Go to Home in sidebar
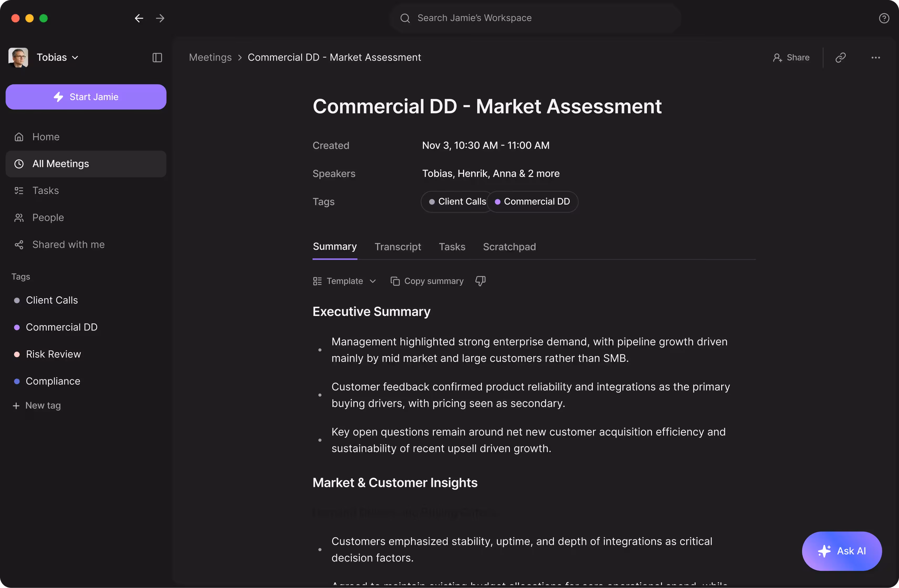The height and width of the screenshot is (588, 899). 86,137
